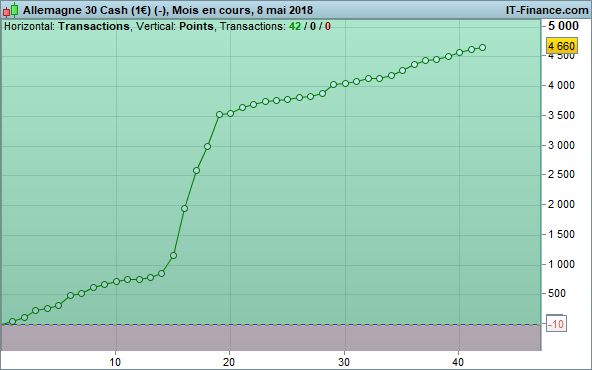Click the '20' x-axis label

[229, 362]
